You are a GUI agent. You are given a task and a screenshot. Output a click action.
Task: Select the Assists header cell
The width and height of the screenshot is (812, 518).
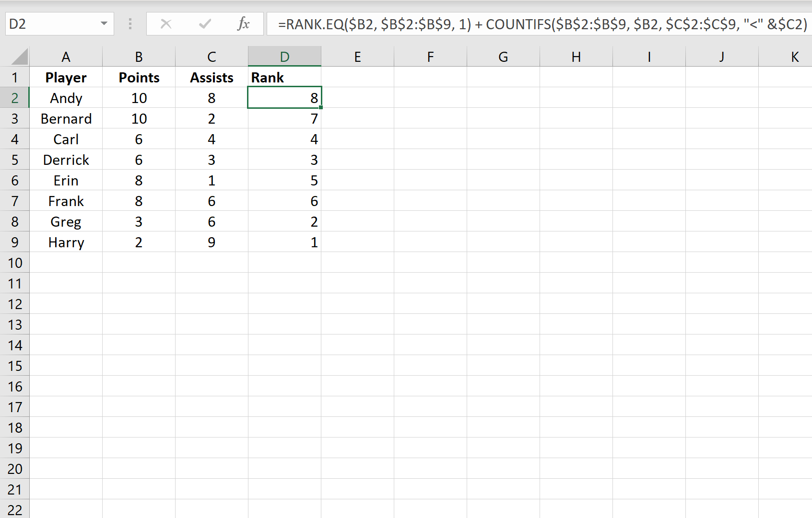212,77
